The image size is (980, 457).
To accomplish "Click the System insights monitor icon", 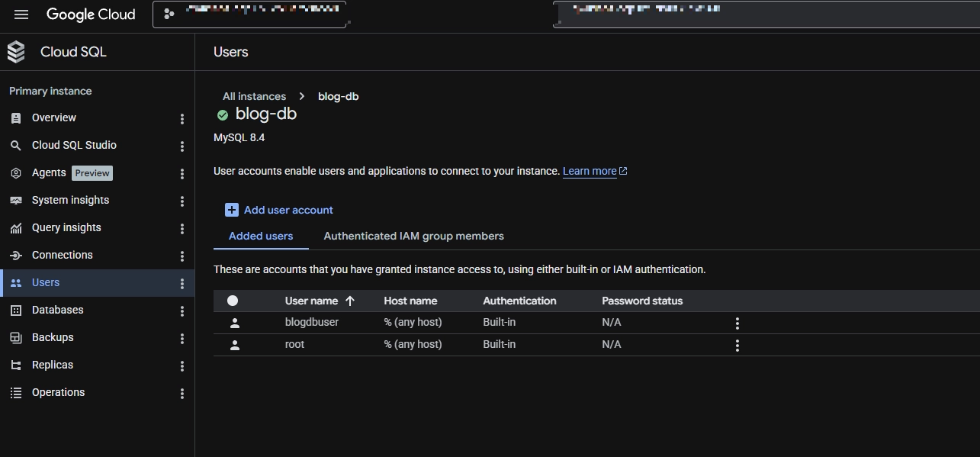I will [16, 201].
